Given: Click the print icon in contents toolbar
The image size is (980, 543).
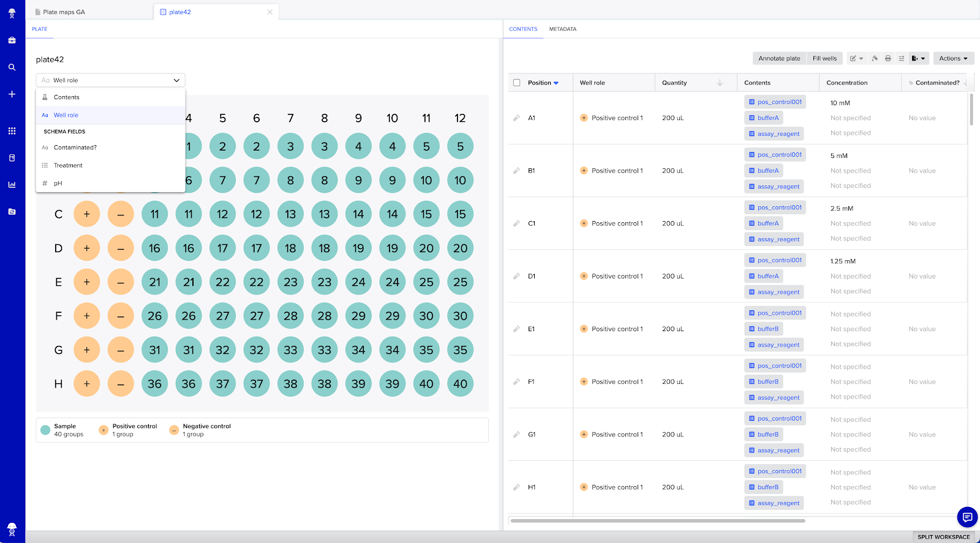Looking at the screenshot, I should pyautogui.click(x=888, y=59).
